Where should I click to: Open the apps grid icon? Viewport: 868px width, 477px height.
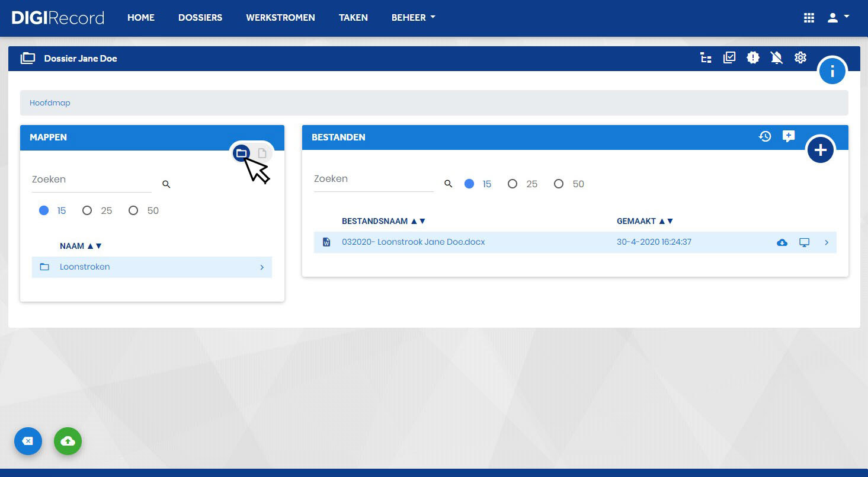809,18
